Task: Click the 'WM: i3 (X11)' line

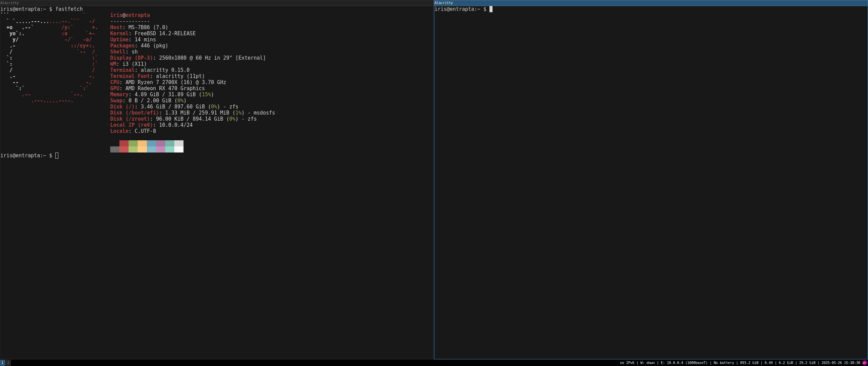Action: [x=129, y=64]
